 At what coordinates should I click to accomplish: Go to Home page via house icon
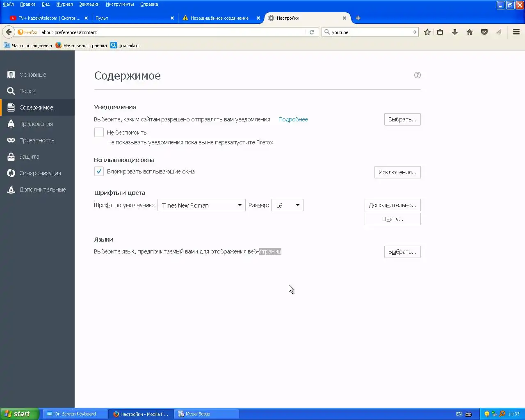[x=470, y=32]
